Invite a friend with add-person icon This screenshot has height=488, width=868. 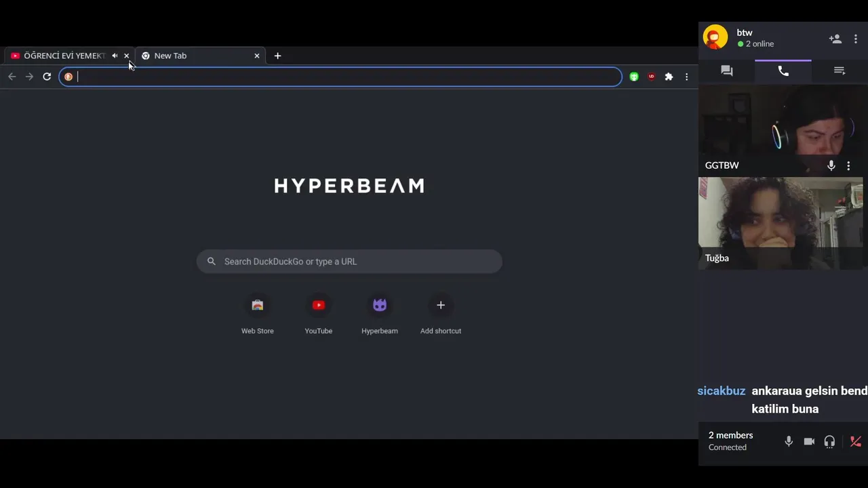point(835,39)
